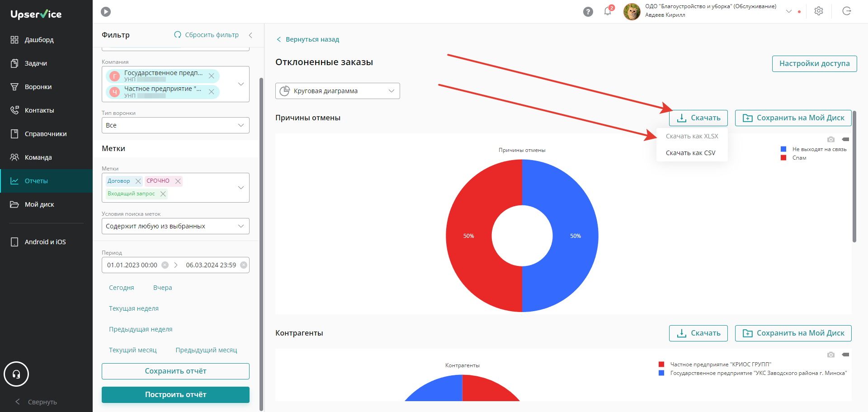
Task: Collapse the filter panel chevron
Action: 250,35
